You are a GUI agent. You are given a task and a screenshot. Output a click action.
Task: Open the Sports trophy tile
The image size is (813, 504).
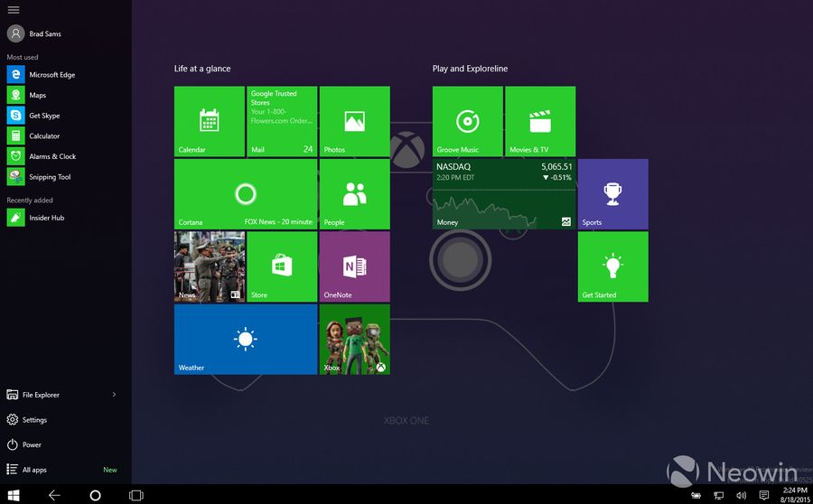pyautogui.click(x=612, y=194)
